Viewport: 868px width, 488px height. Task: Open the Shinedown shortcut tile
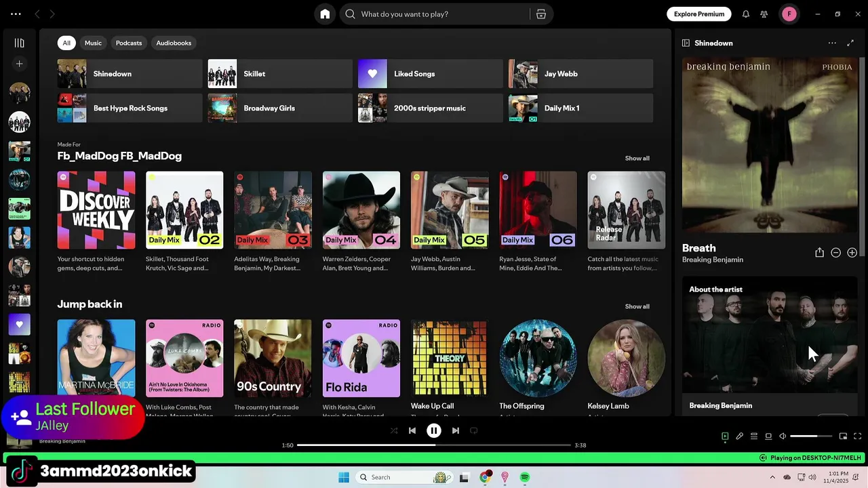click(x=130, y=74)
